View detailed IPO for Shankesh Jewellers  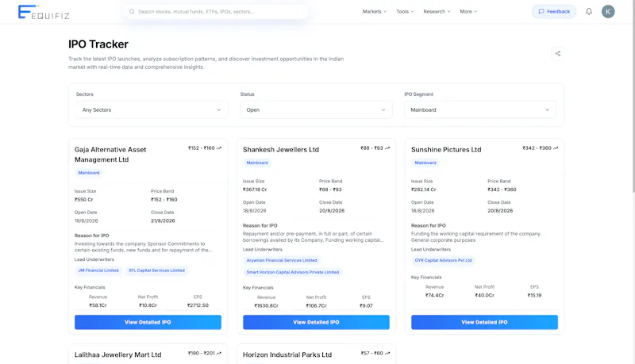coord(316,322)
